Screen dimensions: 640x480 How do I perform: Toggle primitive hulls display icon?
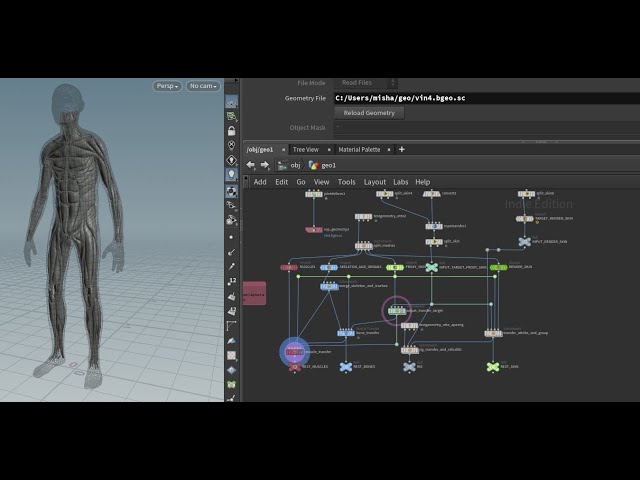pyautogui.click(x=231, y=325)
